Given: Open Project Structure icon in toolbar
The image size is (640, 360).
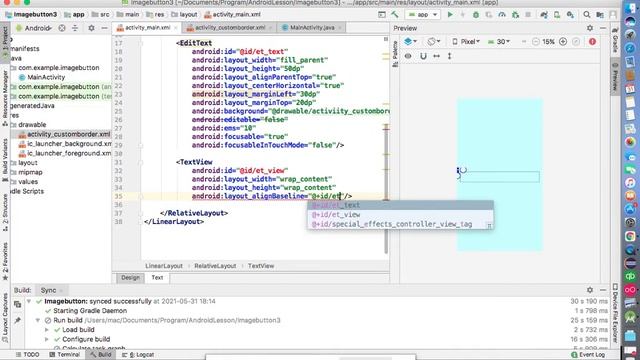Looking at the screenshot, I should 600,15.
